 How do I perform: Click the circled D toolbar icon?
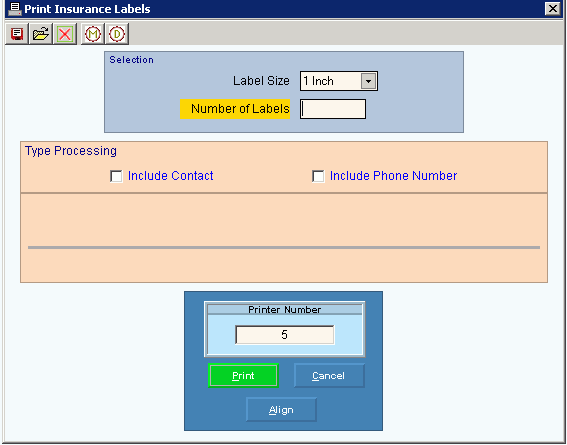pyautogui.click(x=117, y=34)
